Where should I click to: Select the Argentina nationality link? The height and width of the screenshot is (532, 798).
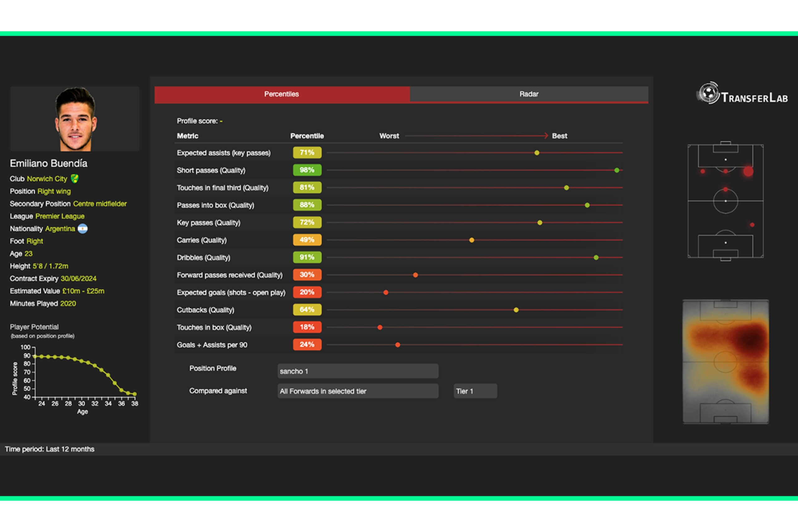point(60,229)
